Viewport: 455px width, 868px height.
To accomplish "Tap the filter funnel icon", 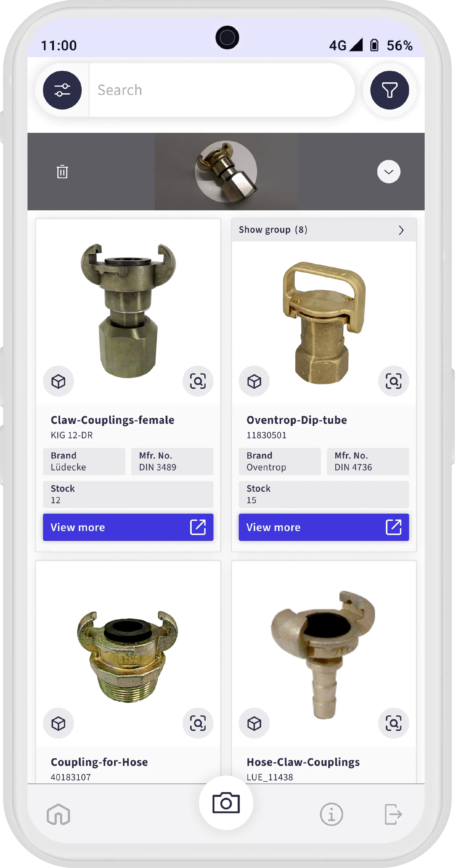I will pos(390,90).
